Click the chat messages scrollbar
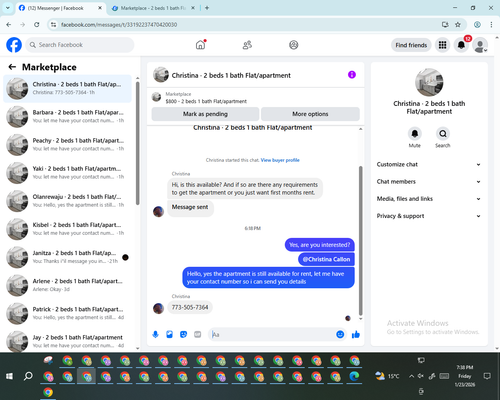This screenshot has height=400, width=500. click(360, 241)
